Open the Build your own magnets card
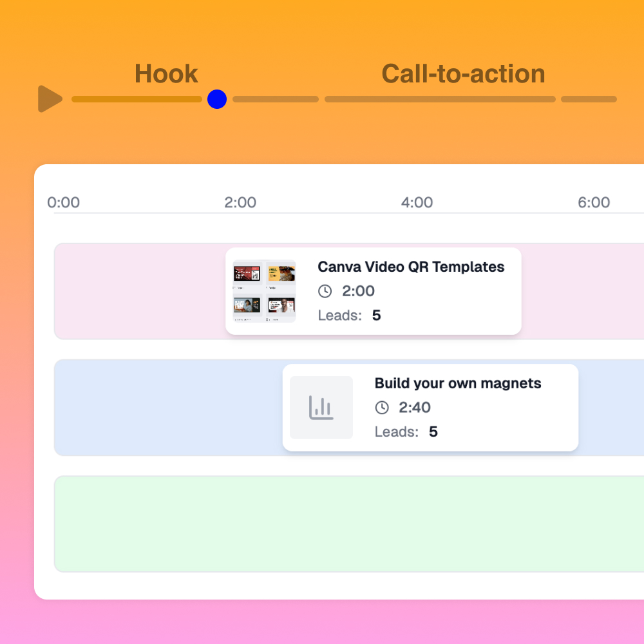644x644 pixels. (430, 407)
